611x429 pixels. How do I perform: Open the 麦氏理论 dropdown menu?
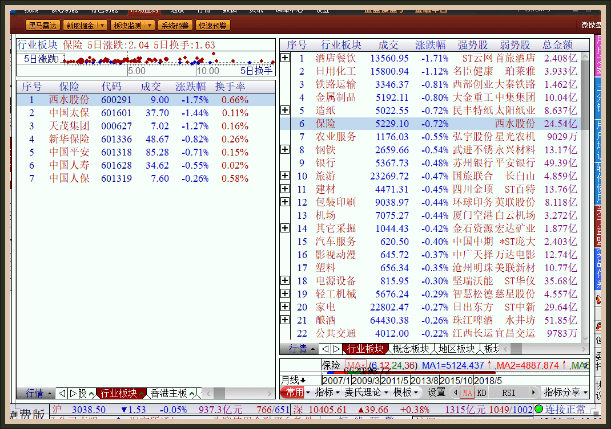(x=366, y=392)
